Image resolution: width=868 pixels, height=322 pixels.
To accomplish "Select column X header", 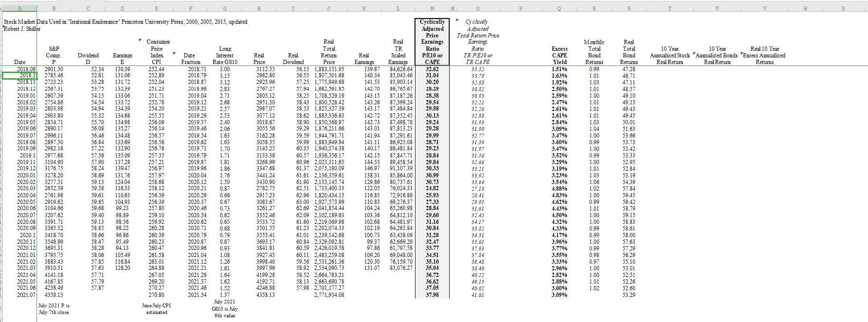I will [843, 8].
